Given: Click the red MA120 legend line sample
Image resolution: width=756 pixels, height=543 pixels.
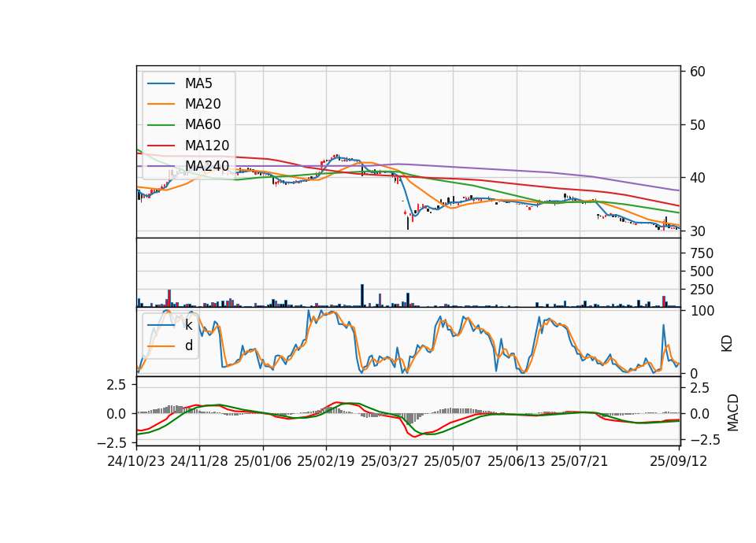Looking at the screenshot, I should coord(161,146).
